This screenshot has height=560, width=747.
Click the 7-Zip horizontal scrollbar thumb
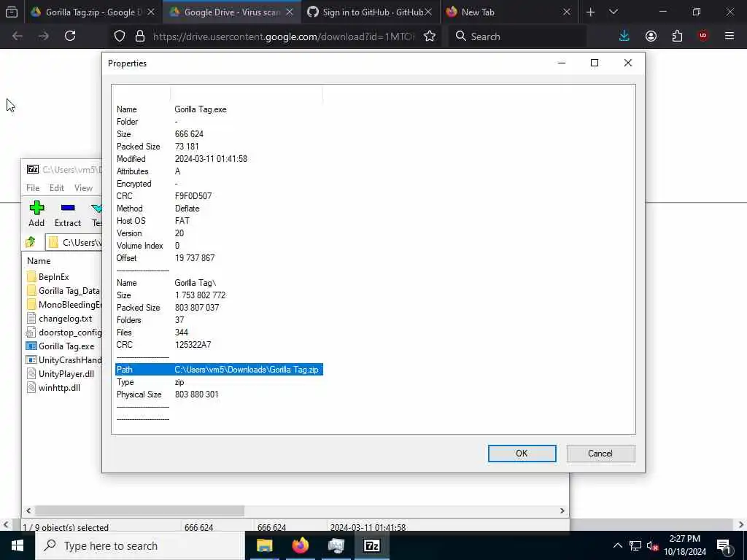[139, 510]
